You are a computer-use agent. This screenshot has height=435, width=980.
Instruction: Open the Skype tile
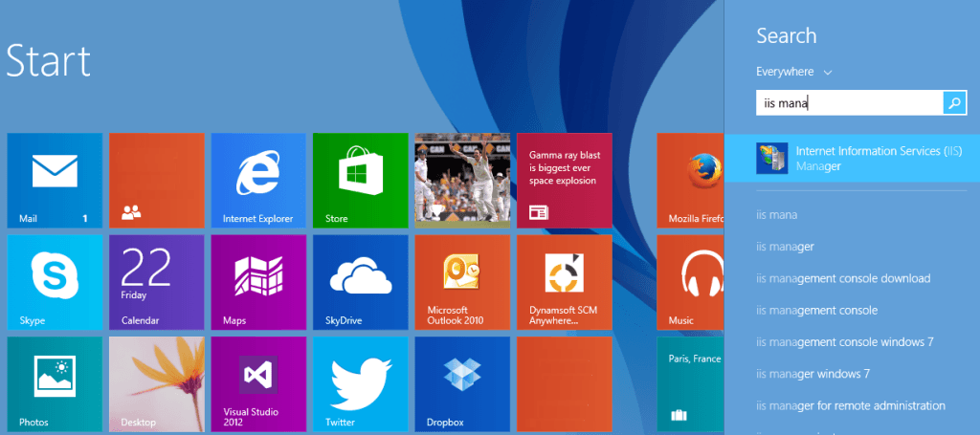[x=55, y=282]
